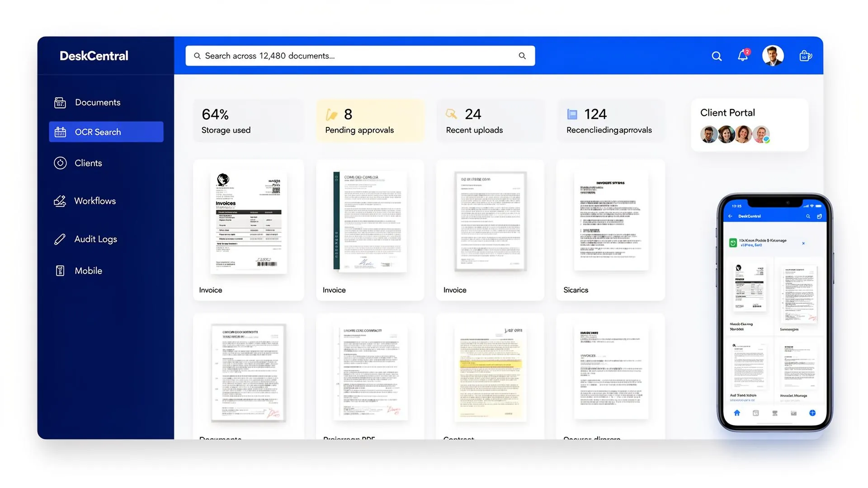Click the magnifier icon at the search box's left
The height and width of the screenshot is (488, 868).
pos(197,56)
